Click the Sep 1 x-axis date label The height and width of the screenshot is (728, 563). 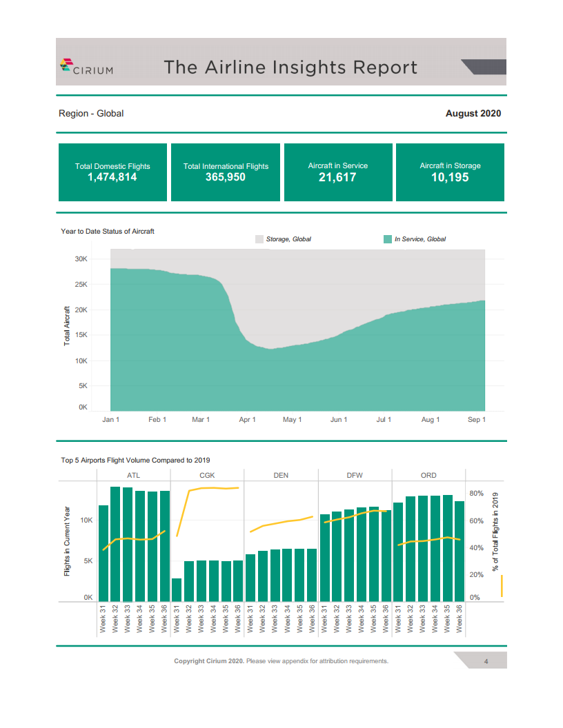click(477, 420)
